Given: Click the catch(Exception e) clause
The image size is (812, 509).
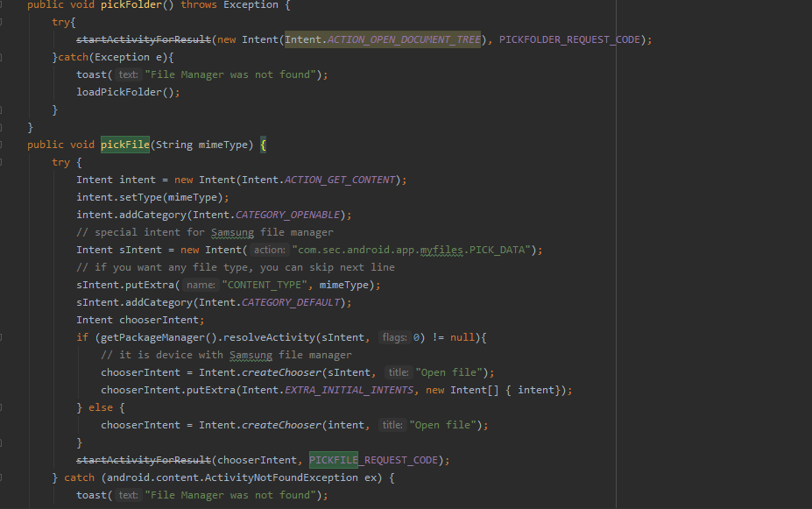Looking at the screenshot, I should coord(113,58).
